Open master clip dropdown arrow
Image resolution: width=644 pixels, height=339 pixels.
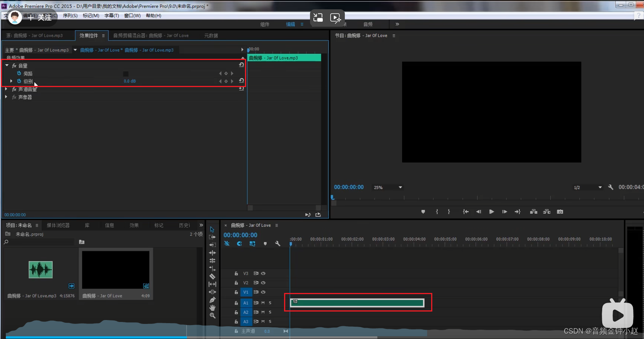[75, 50]
